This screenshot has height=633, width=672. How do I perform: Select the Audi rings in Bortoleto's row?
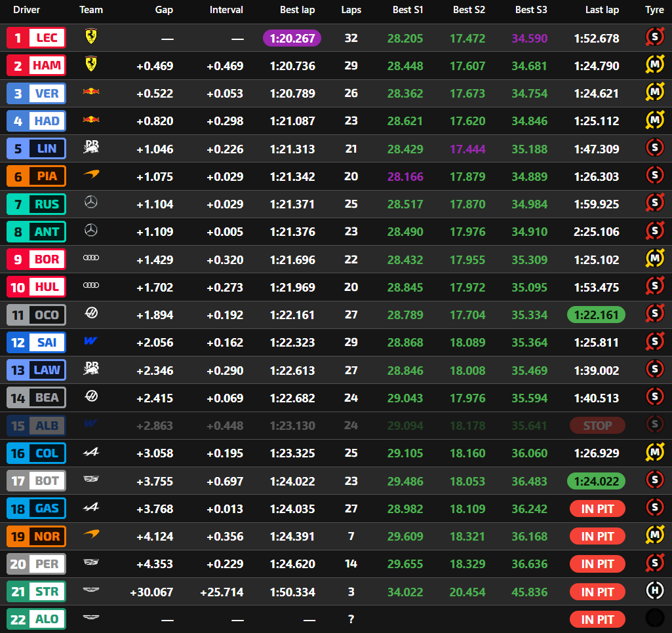click(x=91, y=259)
